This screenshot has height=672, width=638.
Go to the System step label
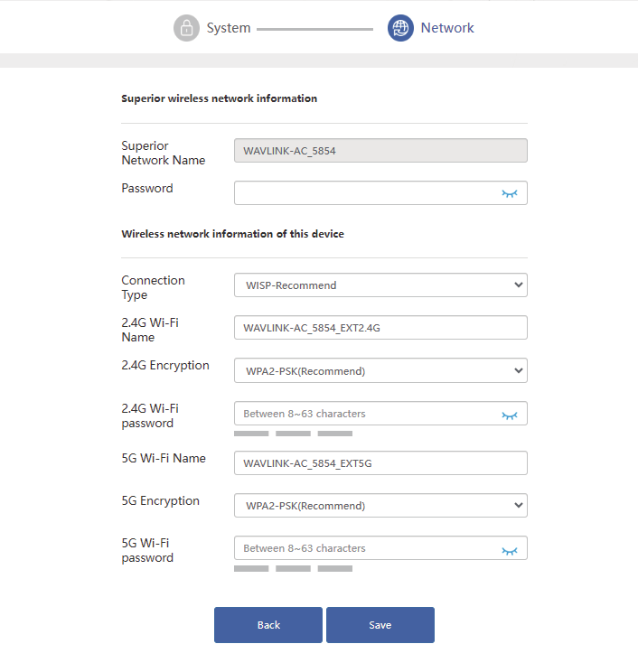click(x=229, y=28)
